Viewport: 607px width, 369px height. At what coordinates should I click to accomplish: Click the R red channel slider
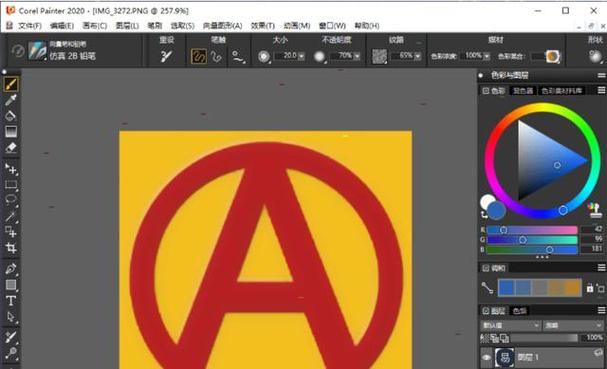click(532, 230)
